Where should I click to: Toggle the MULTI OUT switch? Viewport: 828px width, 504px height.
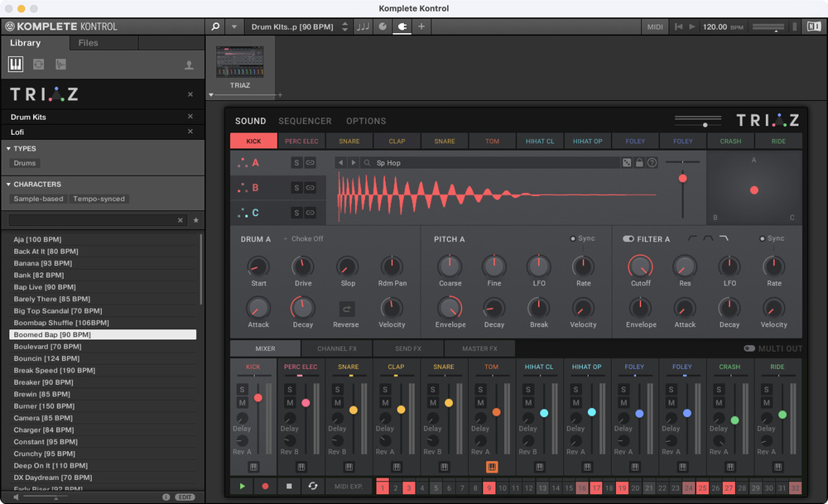point(749,348)
